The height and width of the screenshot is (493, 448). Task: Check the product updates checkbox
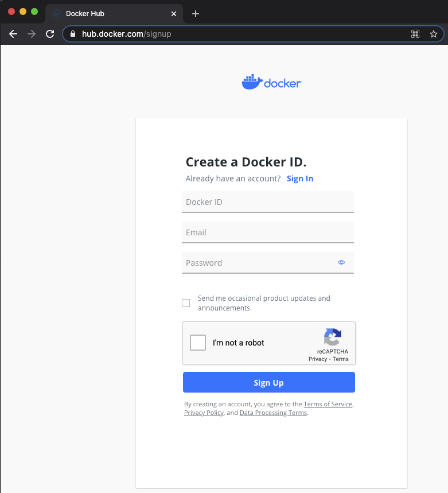pos(186,303)
